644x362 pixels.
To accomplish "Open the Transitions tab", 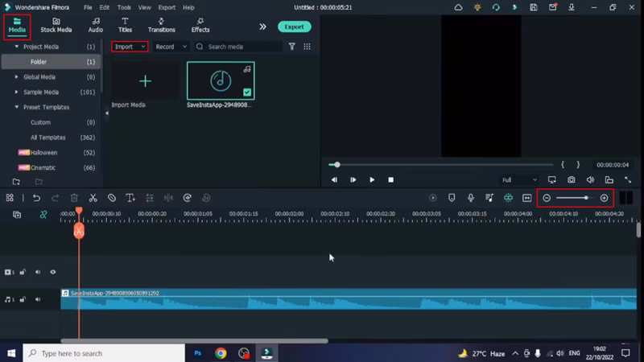I will click(162, 26).
